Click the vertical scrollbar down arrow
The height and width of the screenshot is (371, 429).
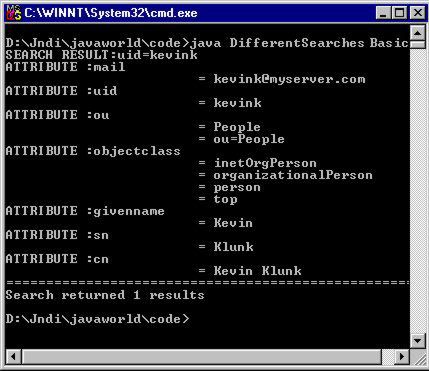pos(417,341)
